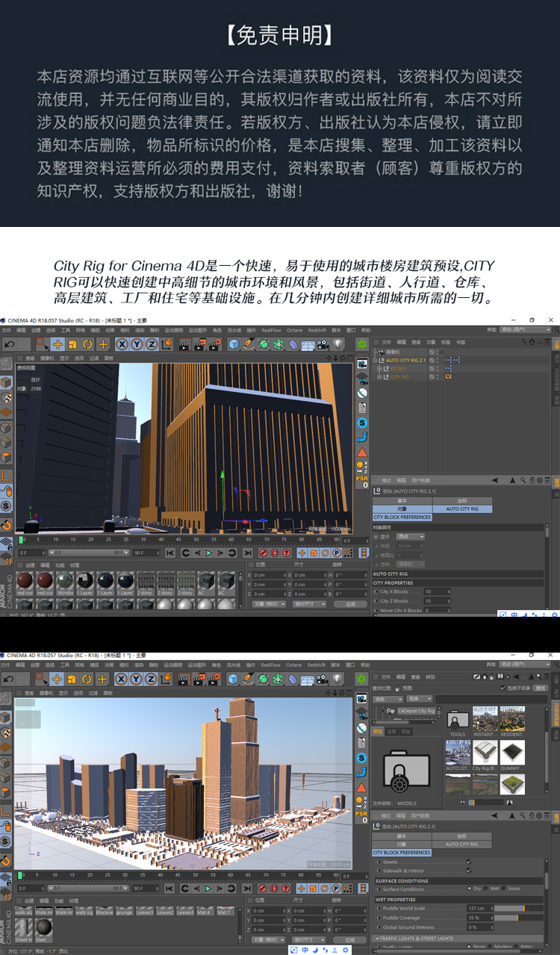Viewport: 560px width, 955px height.
Task: Open the 显示 dropdown showing 圆点
Action: [411, 536]
